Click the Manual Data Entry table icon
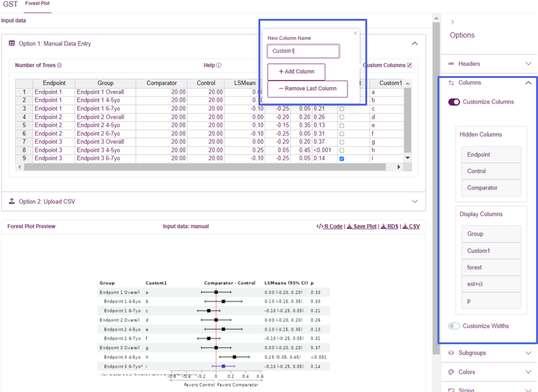 click(x=12, y=43)
